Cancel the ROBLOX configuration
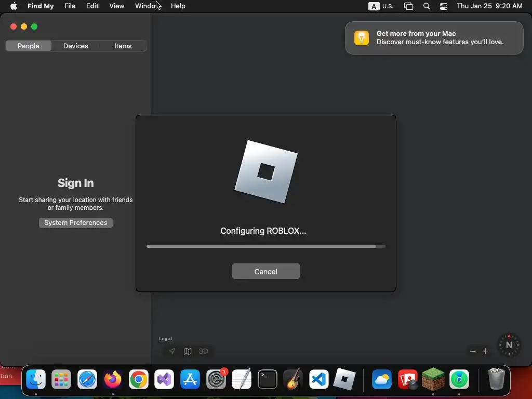The image size is (532, 399). coord(265,271)
